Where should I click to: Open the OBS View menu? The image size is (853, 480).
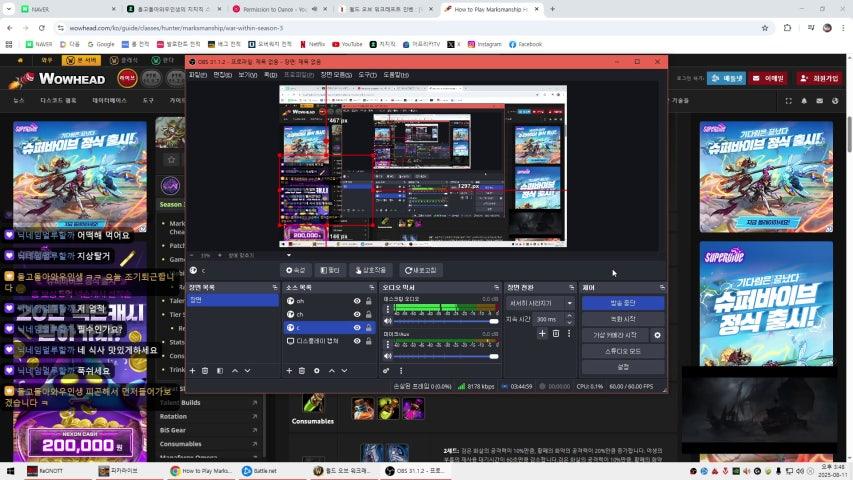coord(248,75)
